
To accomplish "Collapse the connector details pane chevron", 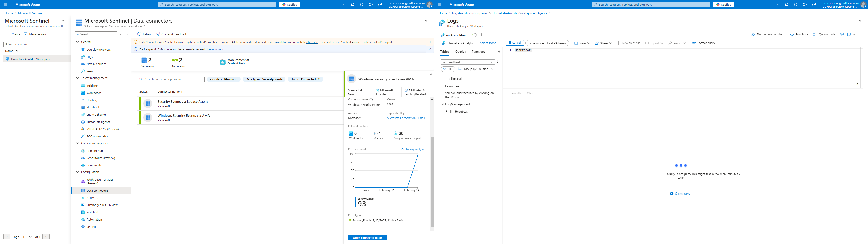I will [431, 74].
